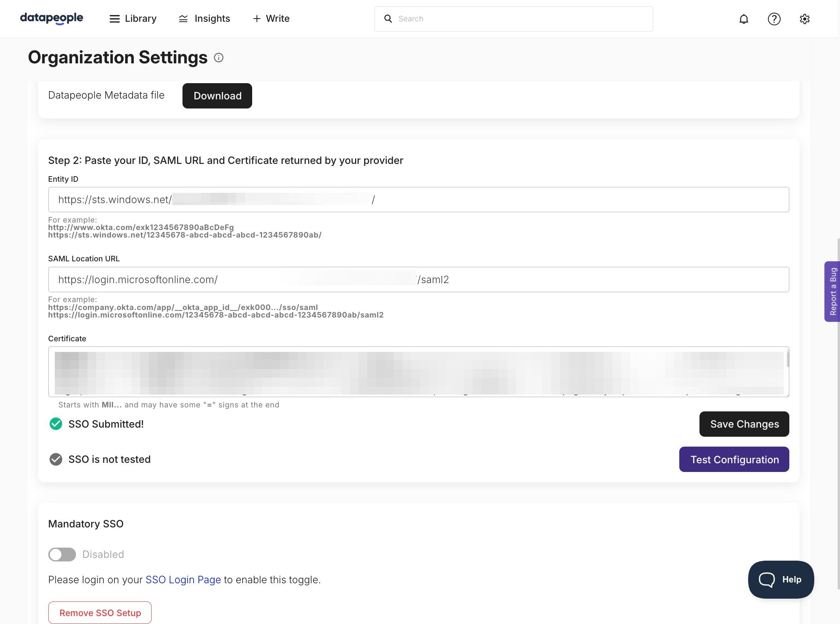Open the settings gear icon
Screen dimensions: 840x624
[x=804, y=19]
